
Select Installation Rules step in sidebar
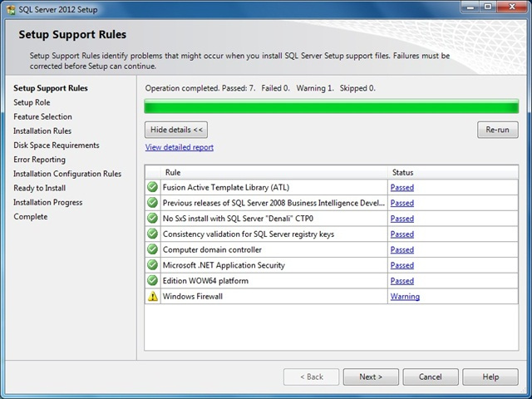[x=42, y=131]
